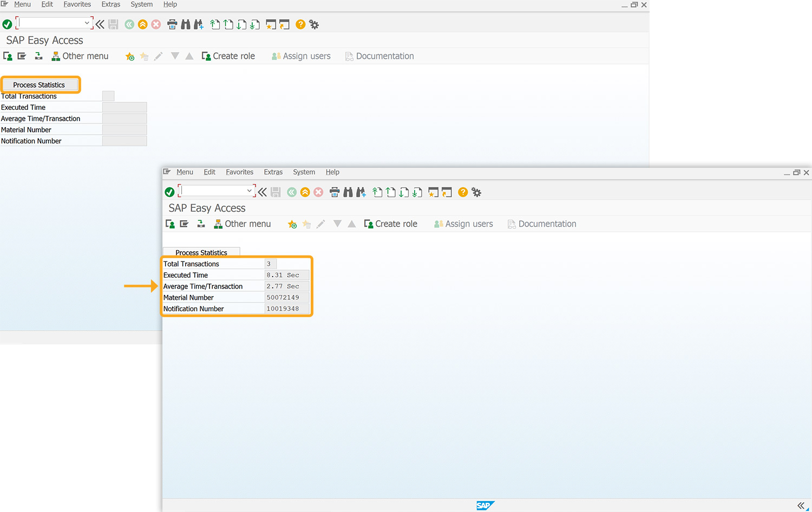Click Documentation button in front window
The image size is (812, 512).
point(542,224)
